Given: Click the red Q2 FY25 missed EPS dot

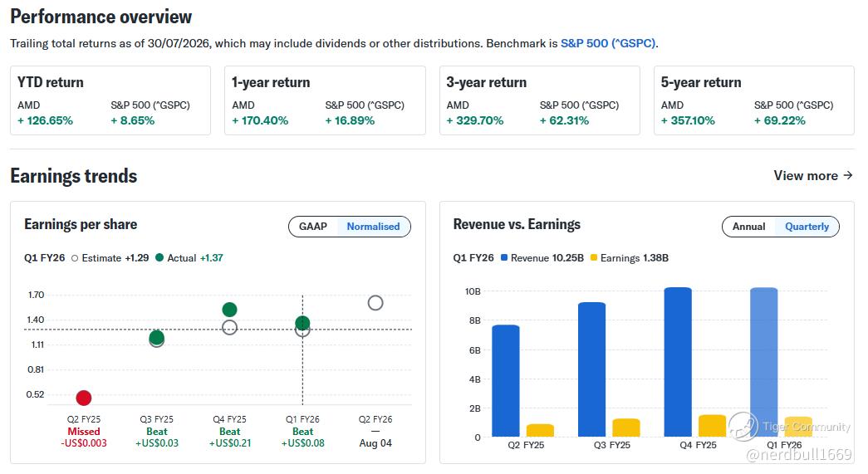Looking at the screenshot, I should coord(84,398).
